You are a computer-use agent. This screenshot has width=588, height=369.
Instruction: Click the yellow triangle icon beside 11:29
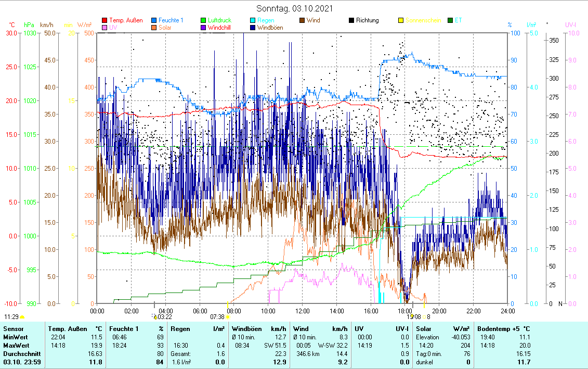[22, 316]
